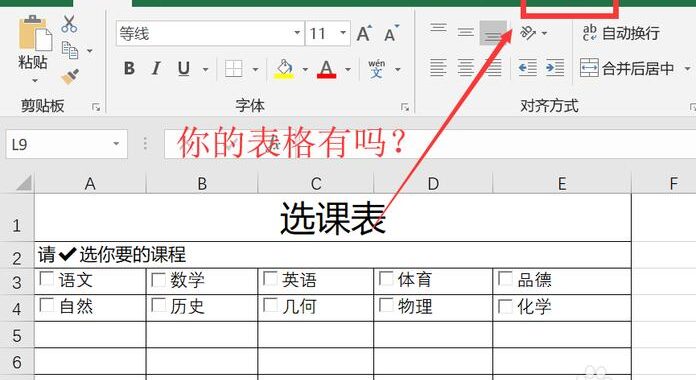The image size is (696, 380).
Task: Select row 5 header
Action: click(17, 335)
